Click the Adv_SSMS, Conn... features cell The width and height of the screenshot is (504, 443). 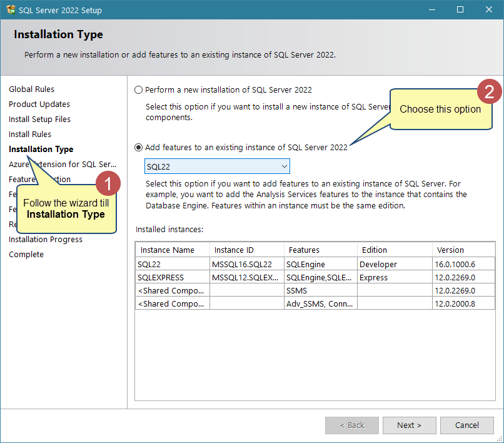(321, 303)
